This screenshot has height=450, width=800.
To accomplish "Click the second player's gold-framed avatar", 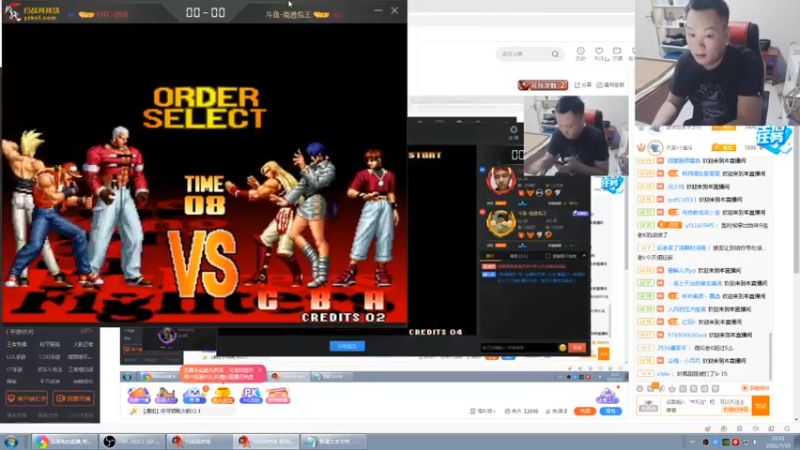I will pyautogui.click(x=501, y=223).
